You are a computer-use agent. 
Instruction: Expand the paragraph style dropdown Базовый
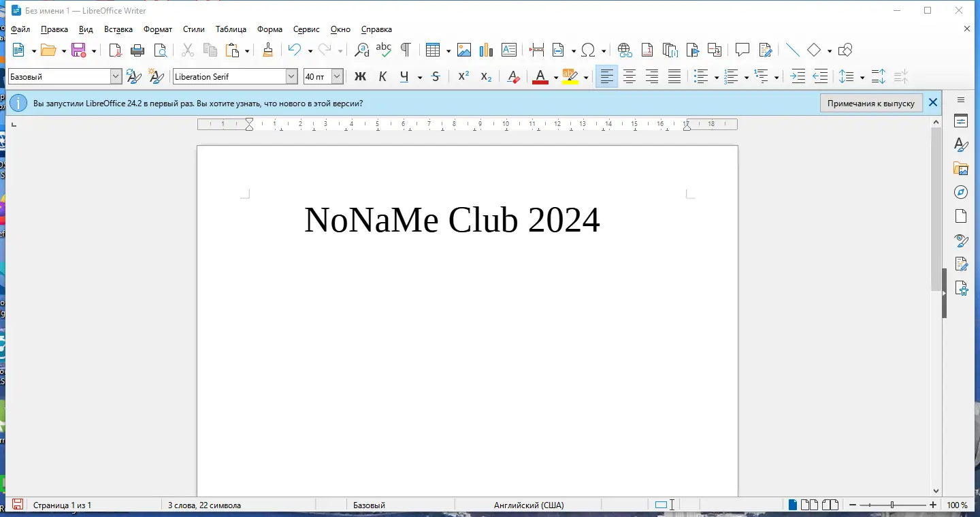pyautogui.click(x=116, y=77)
